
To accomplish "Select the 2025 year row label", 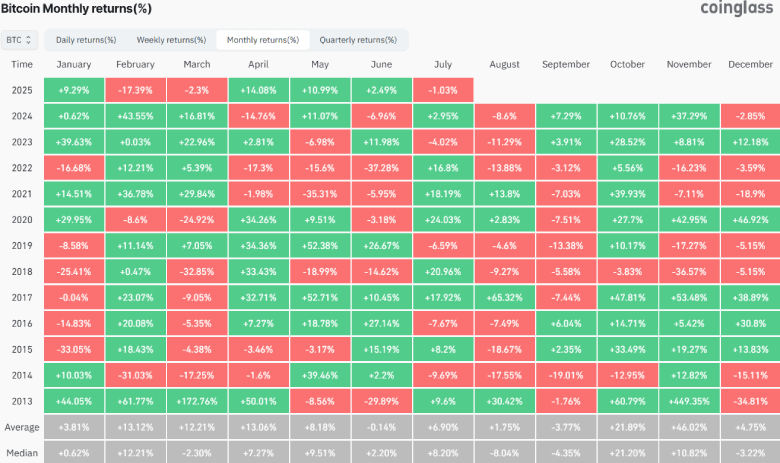I will coord(22,90).
